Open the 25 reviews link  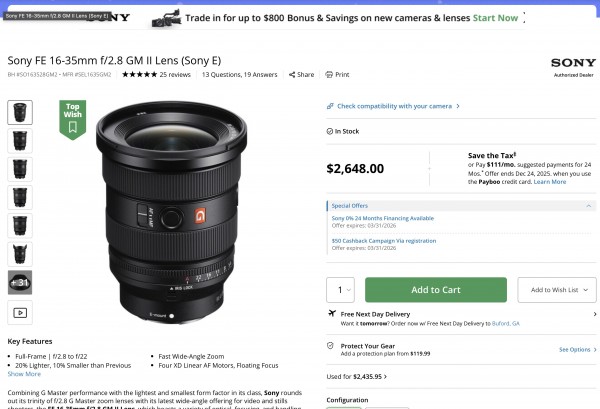point(175,74)
